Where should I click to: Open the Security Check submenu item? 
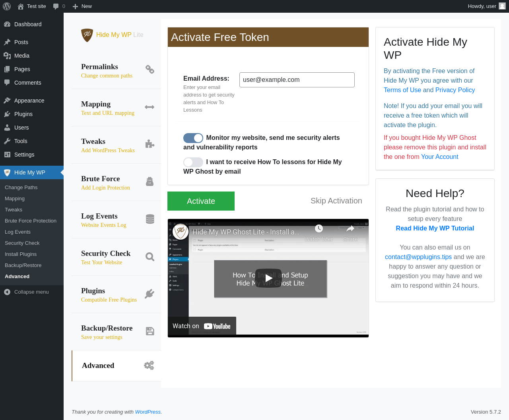click(22, 243)
